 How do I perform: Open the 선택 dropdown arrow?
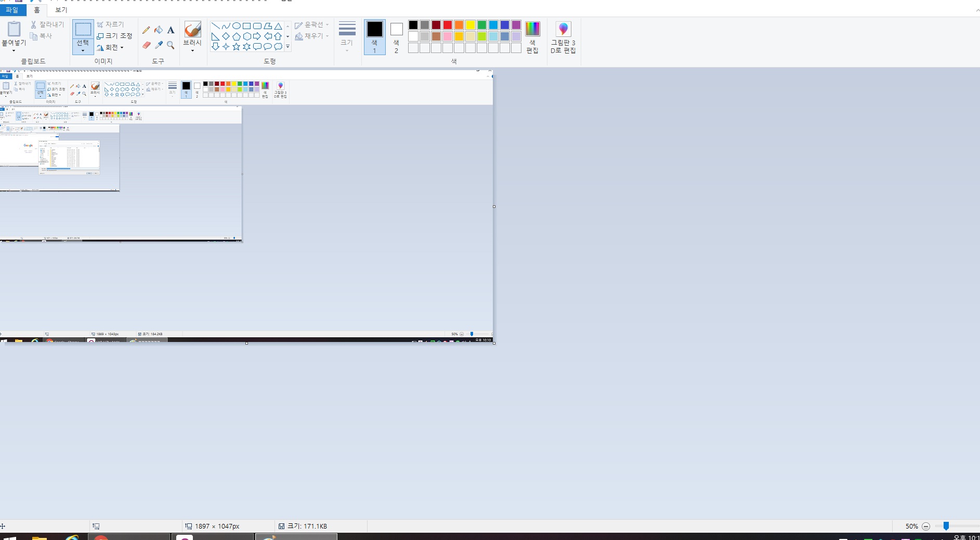[83, 50]
